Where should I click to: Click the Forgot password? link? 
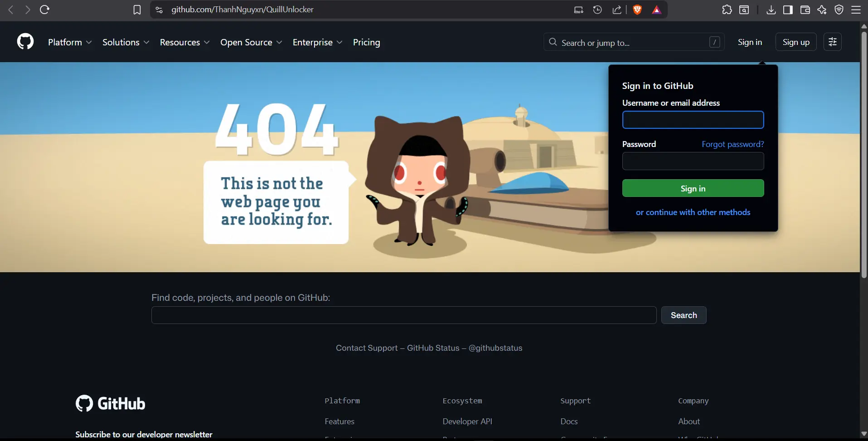click(732, 144)
